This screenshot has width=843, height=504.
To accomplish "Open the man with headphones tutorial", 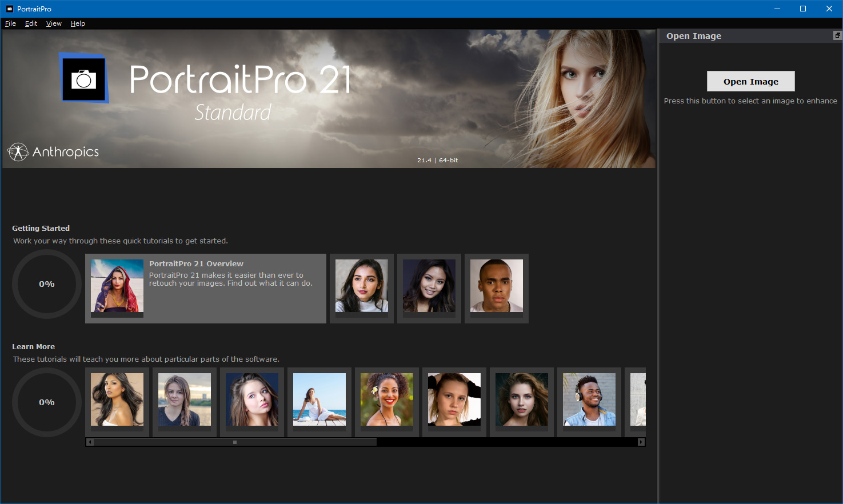I will [589, 402].
